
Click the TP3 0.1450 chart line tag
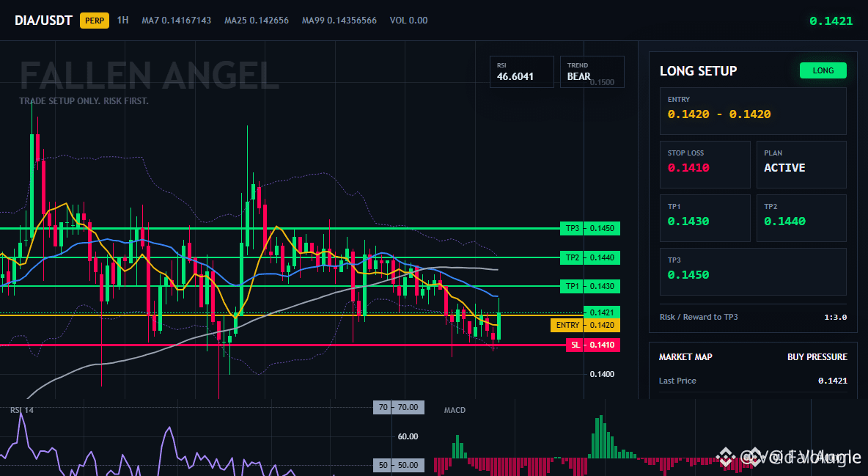[x=590, y=228]
